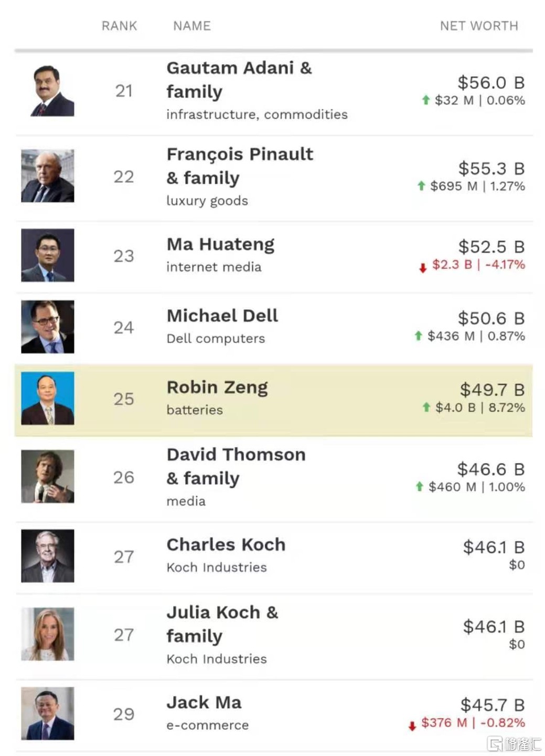Click the green up arrow beside $32 M
This screenshot has width=545, height=756.
tap(426, 100)
